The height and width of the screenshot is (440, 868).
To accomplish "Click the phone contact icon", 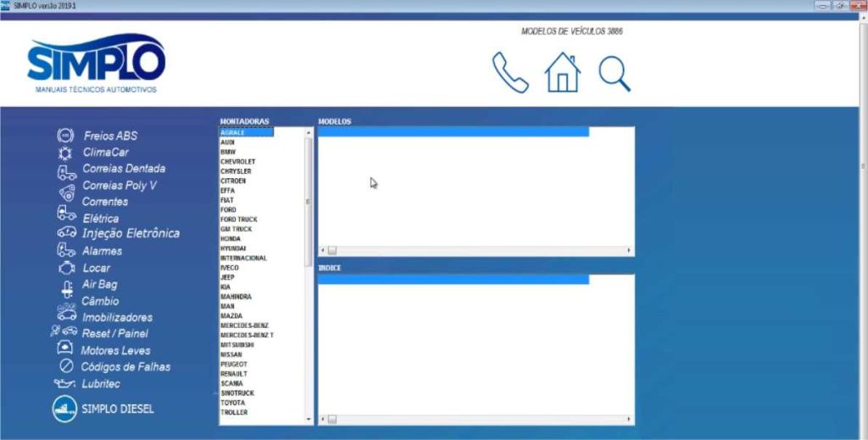I will point(510,73).
